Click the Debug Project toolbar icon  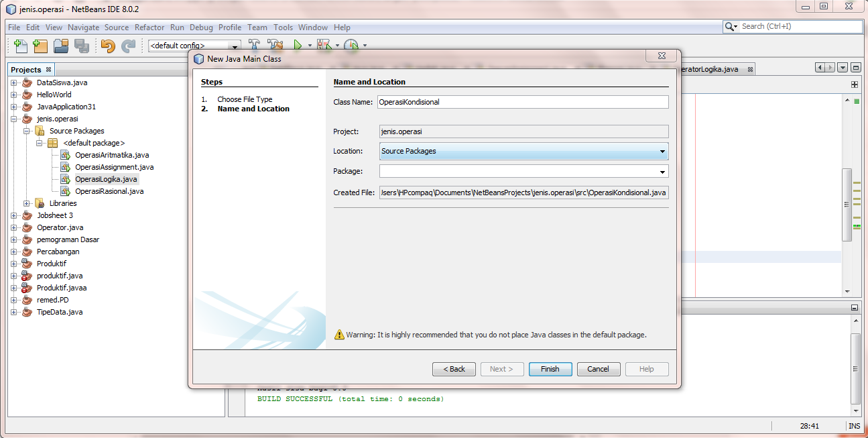click(x=324, y=45)
